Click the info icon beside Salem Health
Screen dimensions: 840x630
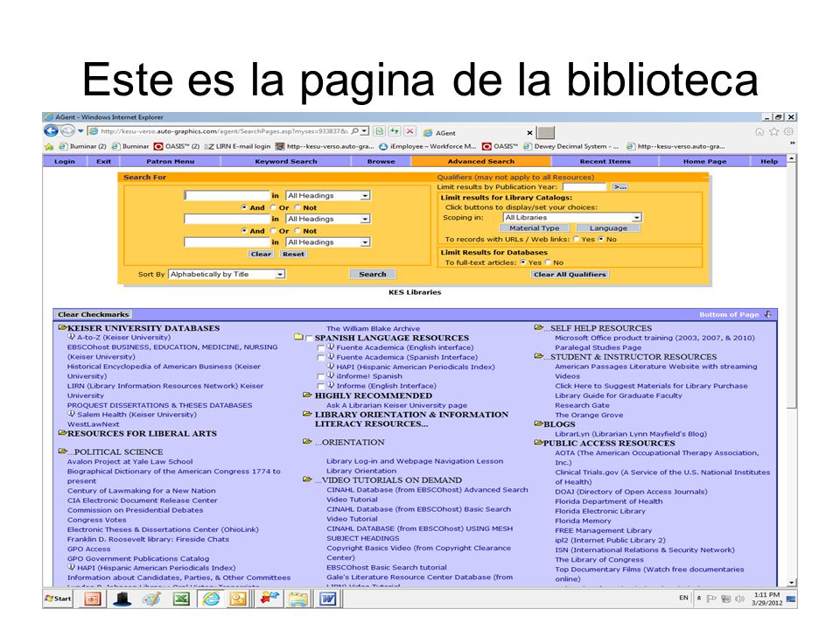71,414
